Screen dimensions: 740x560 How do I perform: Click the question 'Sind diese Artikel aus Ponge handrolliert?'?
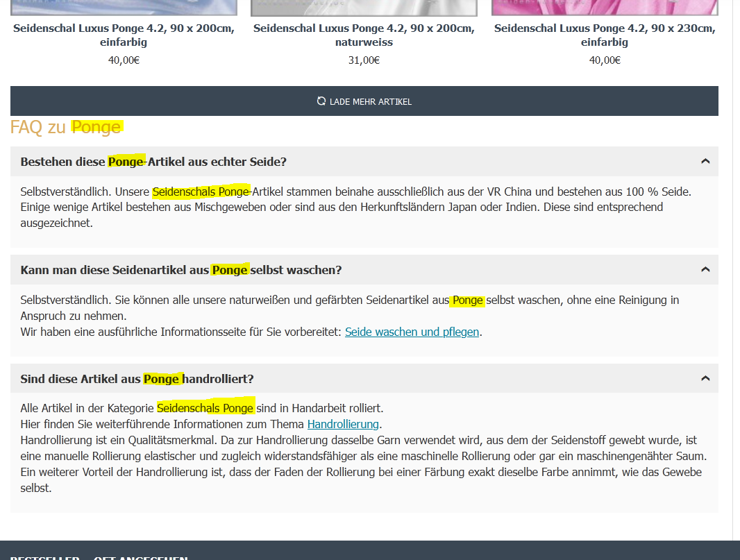tap(137, 379)
